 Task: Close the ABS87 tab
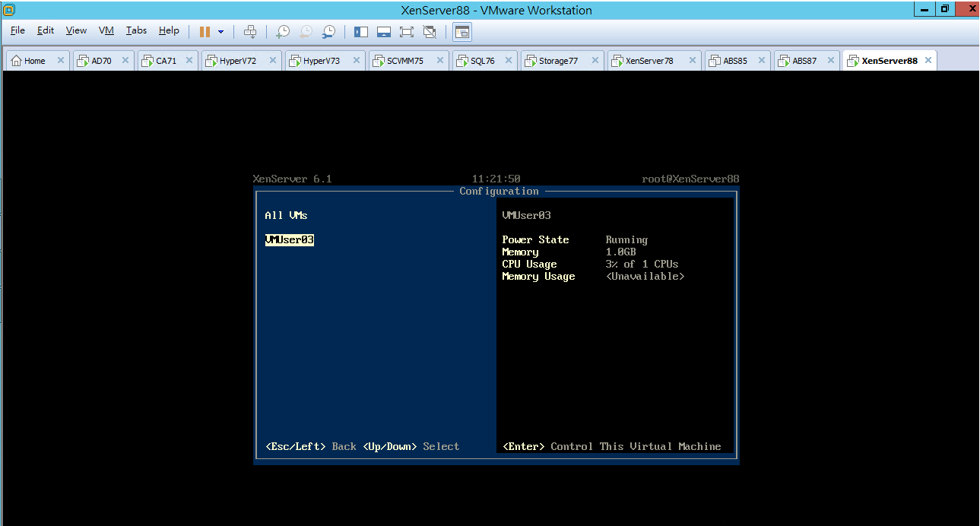832,61
